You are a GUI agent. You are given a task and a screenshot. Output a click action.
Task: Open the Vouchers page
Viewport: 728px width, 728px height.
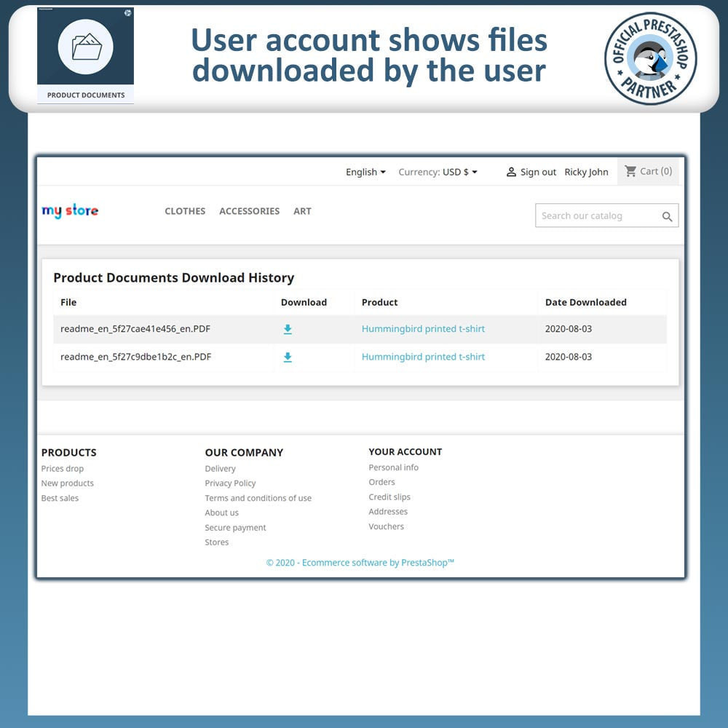click(386, 526)
